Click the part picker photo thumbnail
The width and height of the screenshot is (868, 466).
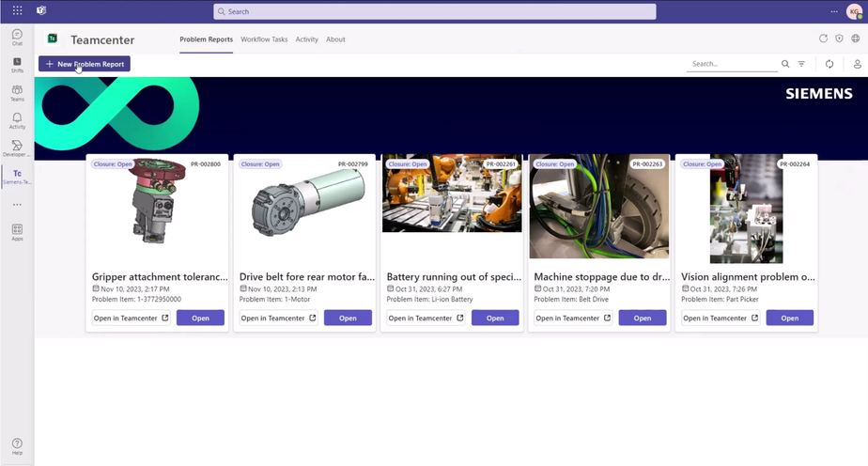pyautogui.click(x=746, y=209)
